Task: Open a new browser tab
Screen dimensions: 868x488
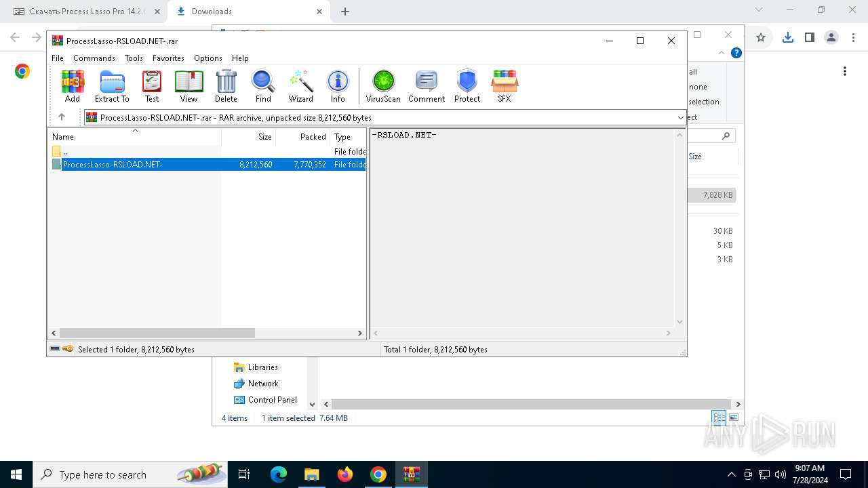Action: tap(345, 12)
